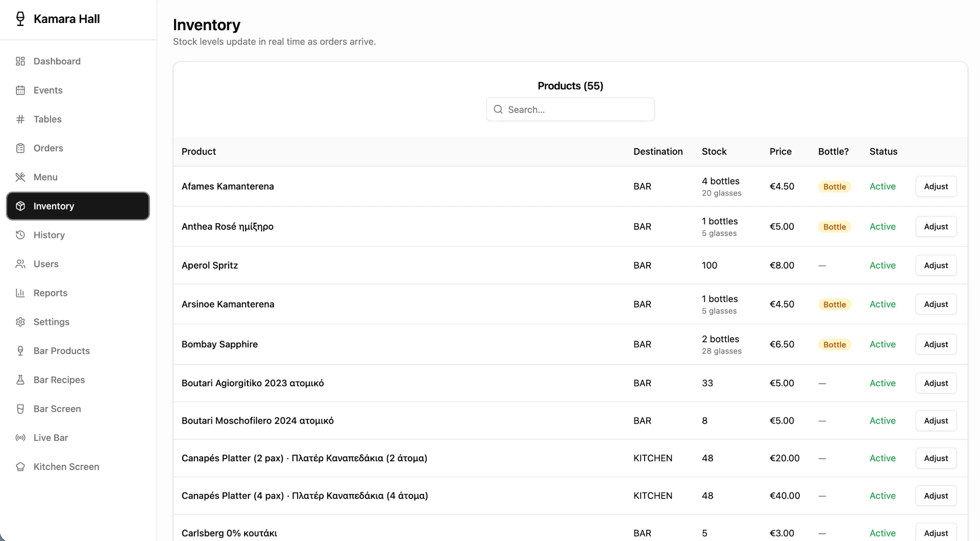Open the Kitchen Screen view

click(78, 466)
